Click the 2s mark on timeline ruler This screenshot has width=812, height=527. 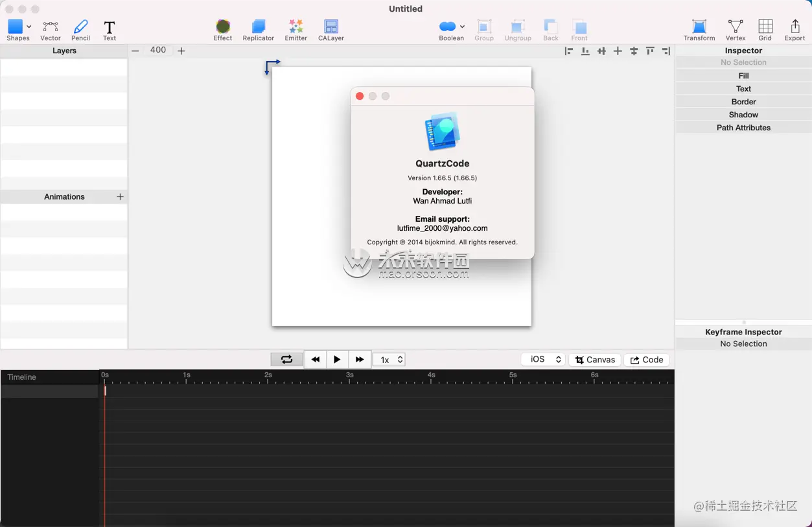tap(268, 376)
